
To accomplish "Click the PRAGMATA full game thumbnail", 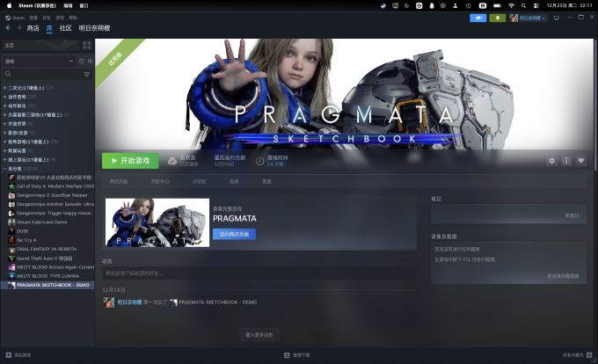I will (157, 222).
